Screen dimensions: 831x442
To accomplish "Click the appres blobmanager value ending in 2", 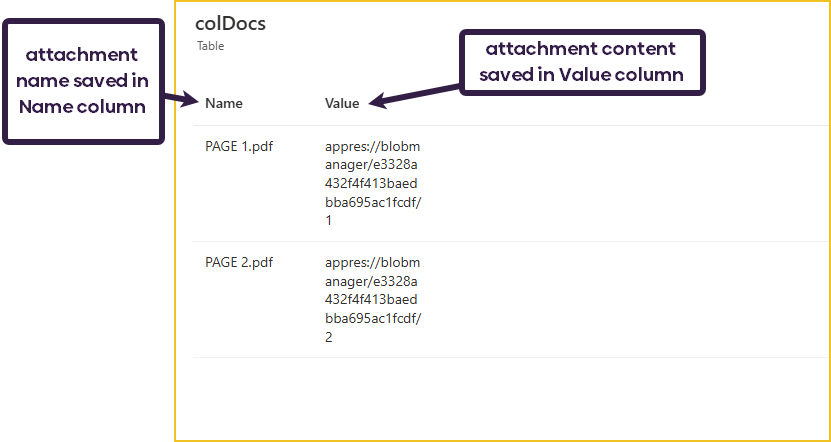I will pyautogui.click(x=373, y=299).
